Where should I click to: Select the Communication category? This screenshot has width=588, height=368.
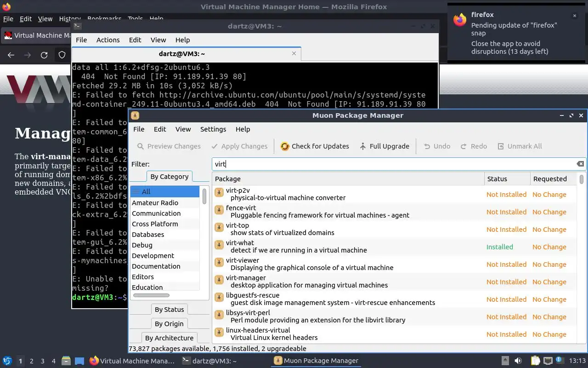[x=165, y=213]
